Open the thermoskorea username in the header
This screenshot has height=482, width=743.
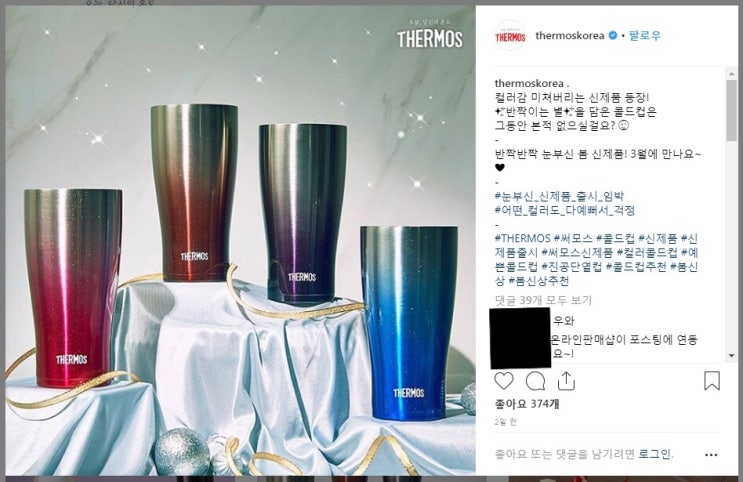[x=570, y=36]
